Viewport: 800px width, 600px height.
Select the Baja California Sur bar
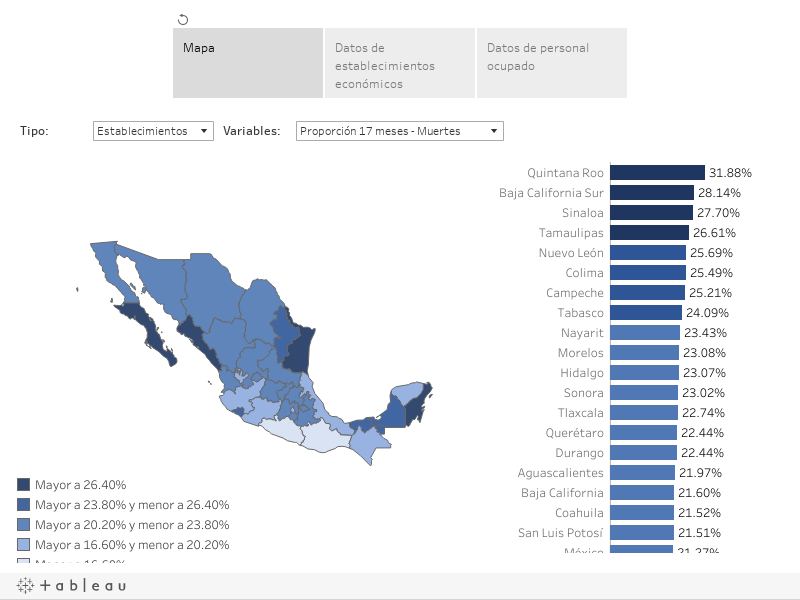651,193
